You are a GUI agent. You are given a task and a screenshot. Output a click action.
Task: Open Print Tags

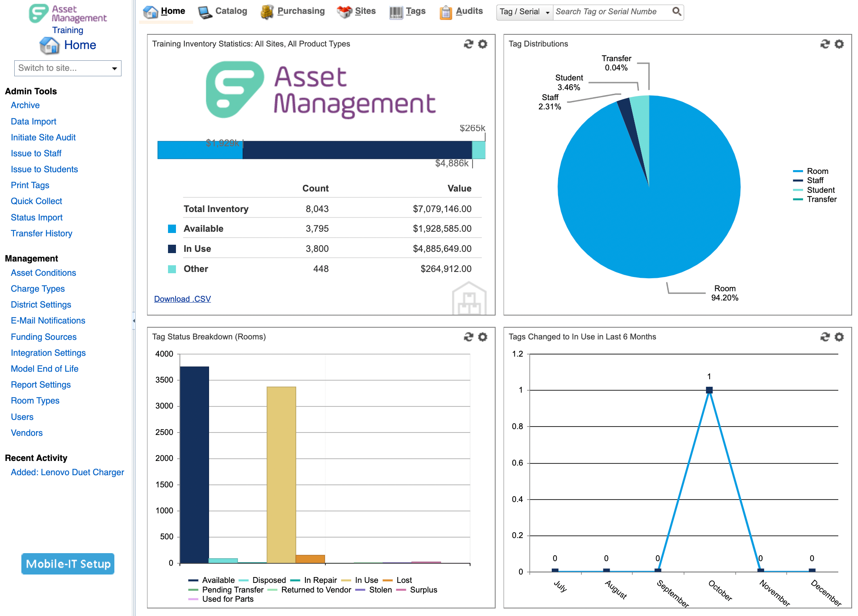[x=30, y=185]
